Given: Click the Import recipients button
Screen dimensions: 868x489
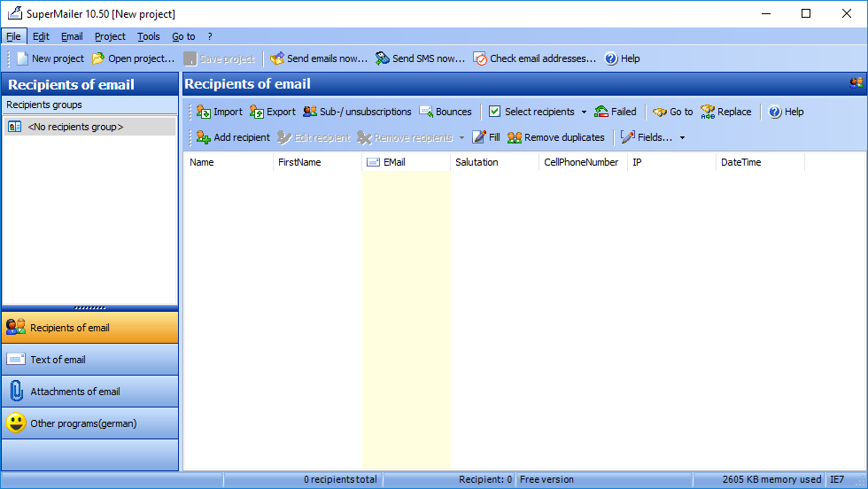Looking at the screenshot, I should (220, 112).
